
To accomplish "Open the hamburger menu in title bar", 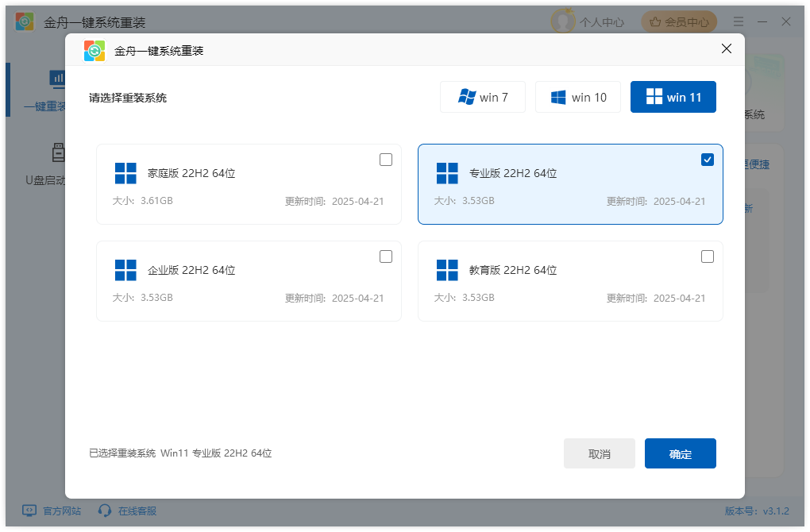I will coord(739,21).
